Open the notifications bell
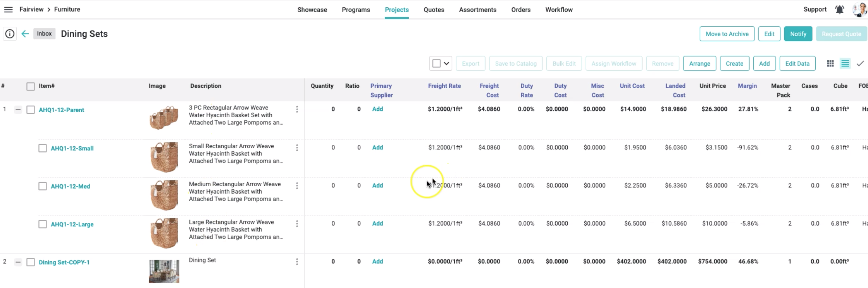Screen dimensions: 868x288 [x=839, y=10]
